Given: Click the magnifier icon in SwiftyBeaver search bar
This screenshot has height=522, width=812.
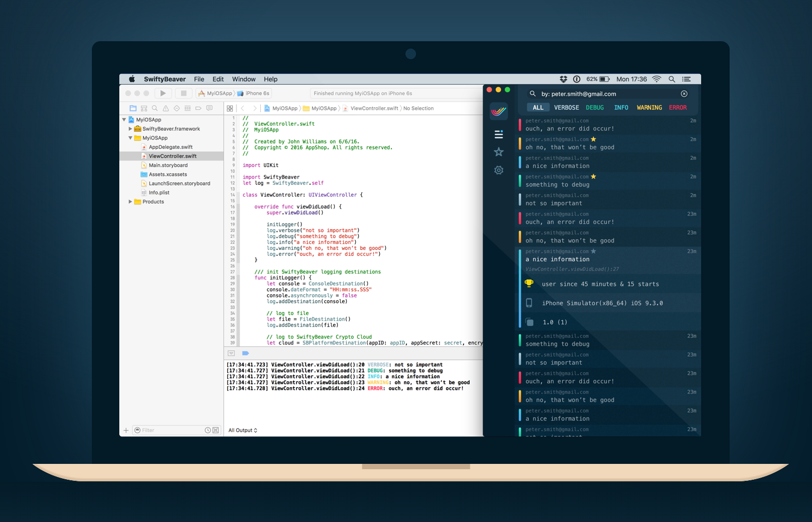Looking at the screenshot, I should coord(533,94).
